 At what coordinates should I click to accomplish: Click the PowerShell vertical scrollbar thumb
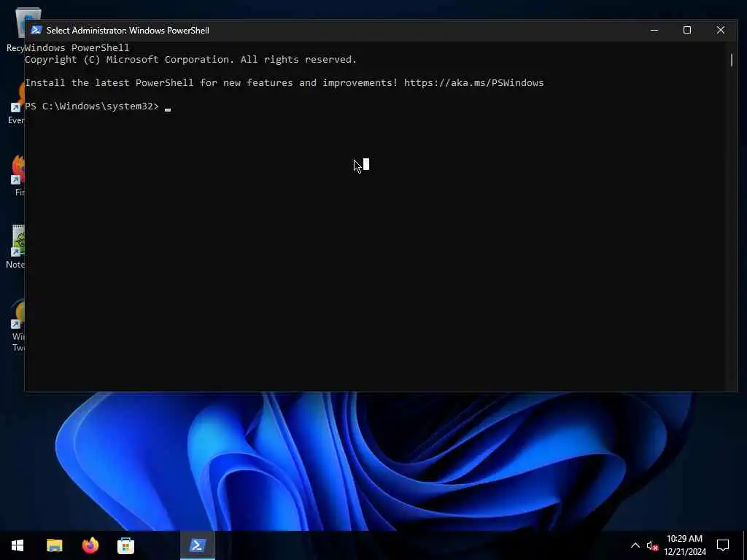(x=731, y=60)
